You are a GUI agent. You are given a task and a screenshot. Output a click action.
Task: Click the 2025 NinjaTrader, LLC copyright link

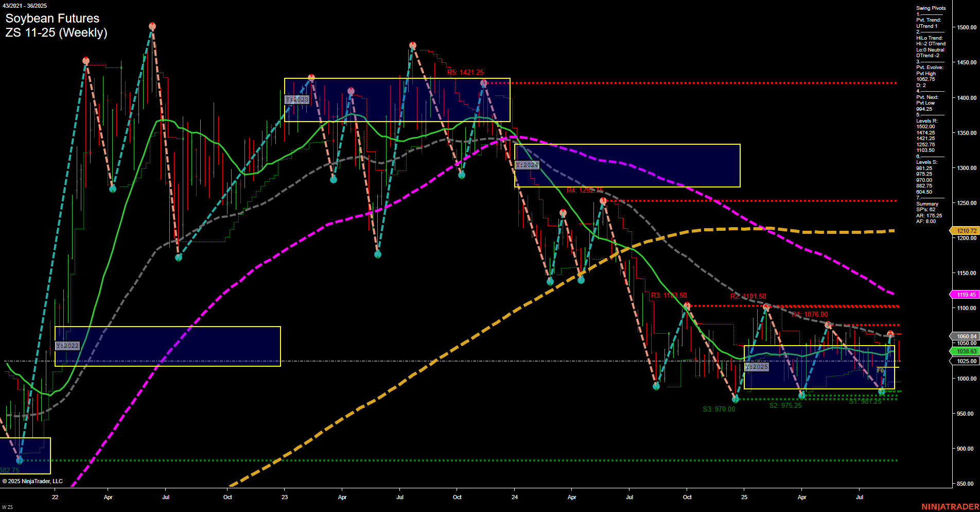(33, 481)
